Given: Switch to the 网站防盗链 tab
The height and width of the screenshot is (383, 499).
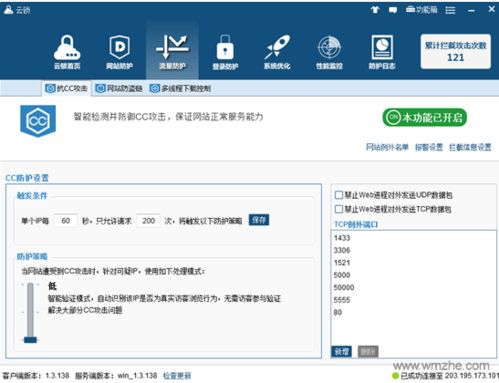Looking at the screenshot, I should click(x=119, y=88).
